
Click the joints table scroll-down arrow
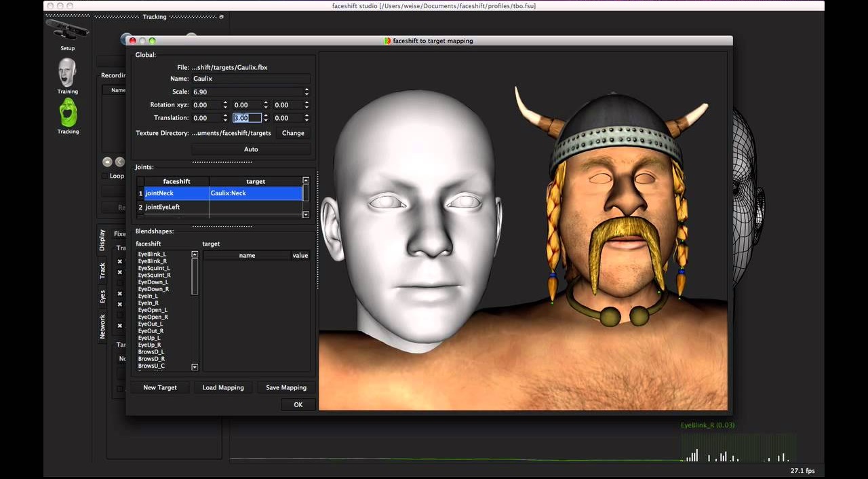click(x=306, y=214)
